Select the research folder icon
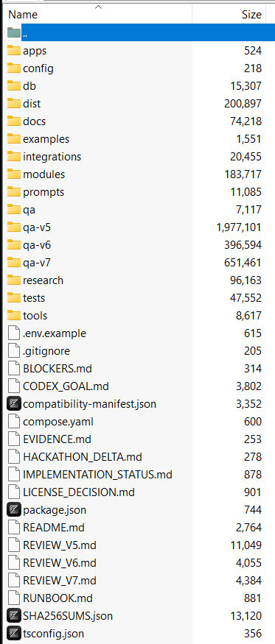The width and height of the screenshot is (275, 644). (x=14, y=280)
